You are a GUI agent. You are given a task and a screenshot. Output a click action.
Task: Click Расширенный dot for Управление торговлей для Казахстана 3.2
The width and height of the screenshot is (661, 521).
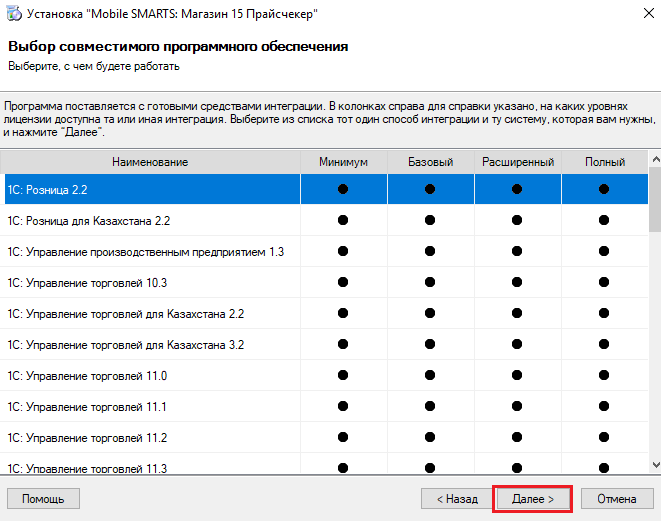pos(517,344)
